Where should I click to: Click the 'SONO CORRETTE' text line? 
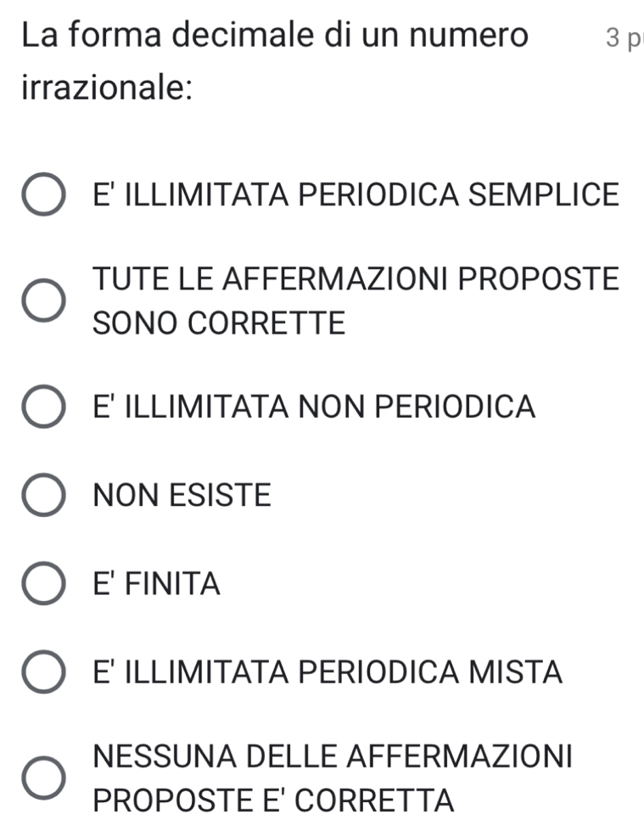point(220,323)
